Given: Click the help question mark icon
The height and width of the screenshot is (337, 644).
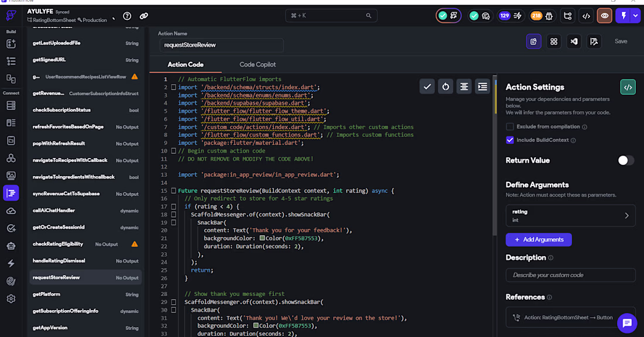Looking at the screenshot, I should coord(127,16).
